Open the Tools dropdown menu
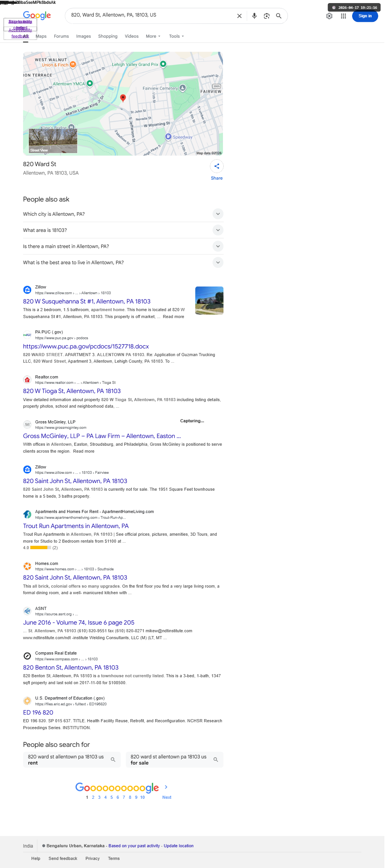389x868 pixels. coord(176,36)
